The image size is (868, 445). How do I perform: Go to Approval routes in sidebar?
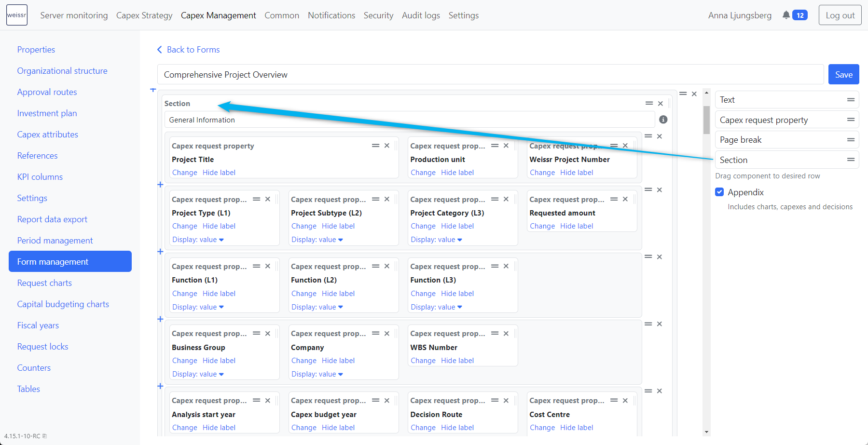tap(47, 92)
